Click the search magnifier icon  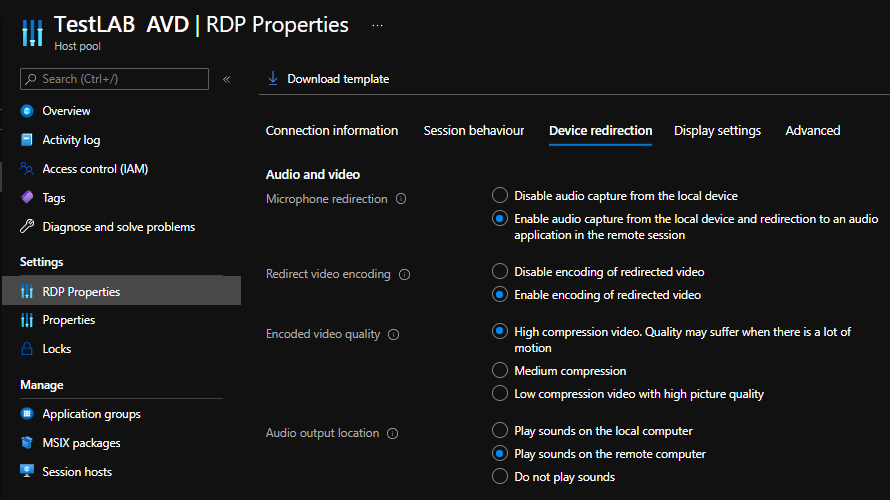pyautogui.click(x=31, y=79)
